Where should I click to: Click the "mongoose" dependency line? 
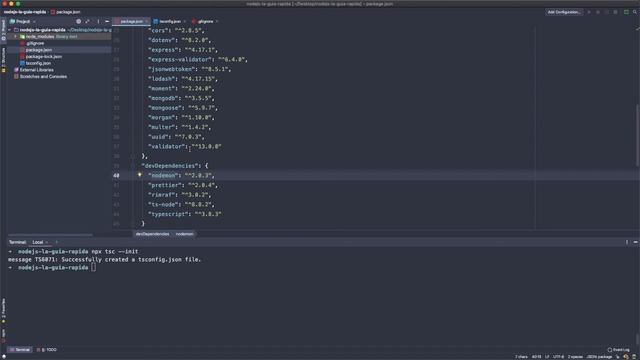point(183,108)
